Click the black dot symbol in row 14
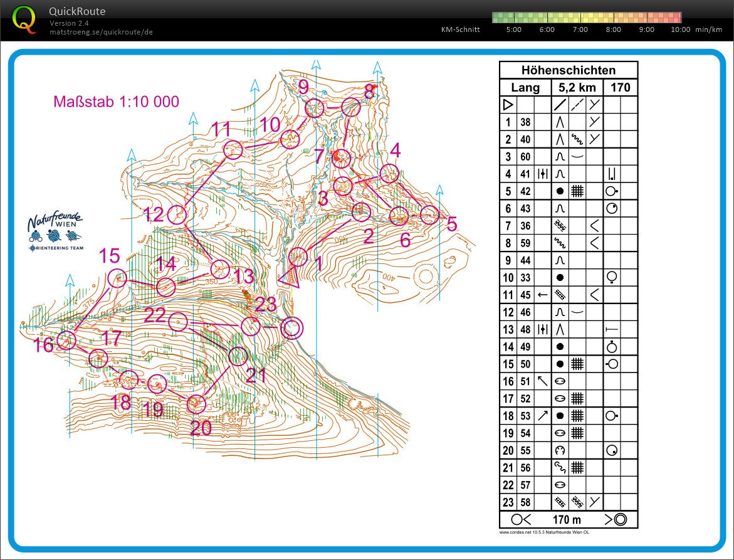This screenshot has height=560, width=734. pyautogui.click(x=560, y=347)
